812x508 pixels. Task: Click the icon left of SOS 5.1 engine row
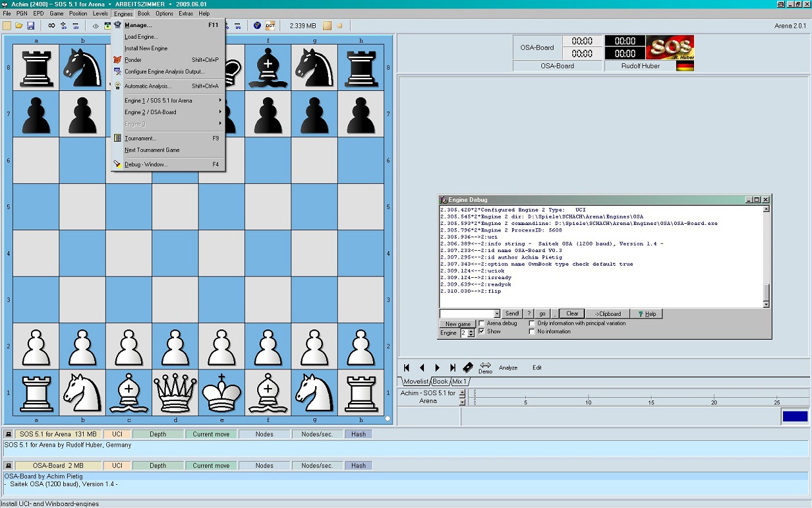pos(8,435)
